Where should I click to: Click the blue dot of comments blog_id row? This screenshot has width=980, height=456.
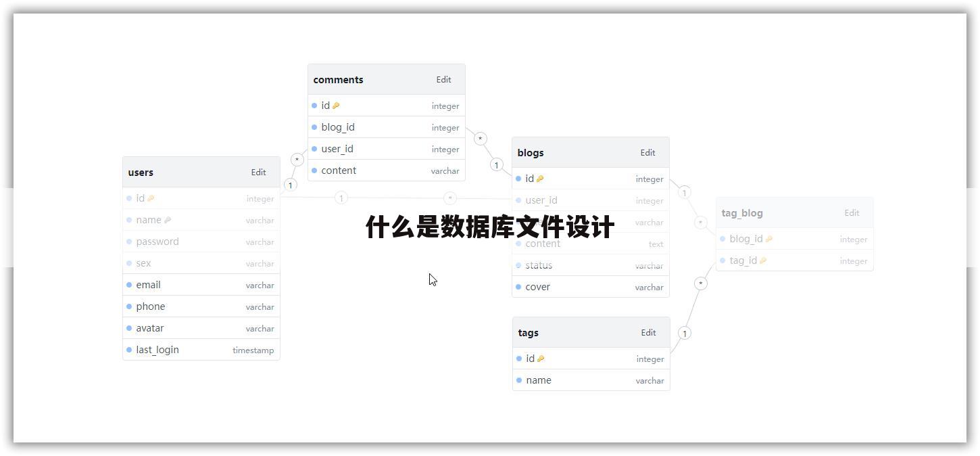(314, 127)
